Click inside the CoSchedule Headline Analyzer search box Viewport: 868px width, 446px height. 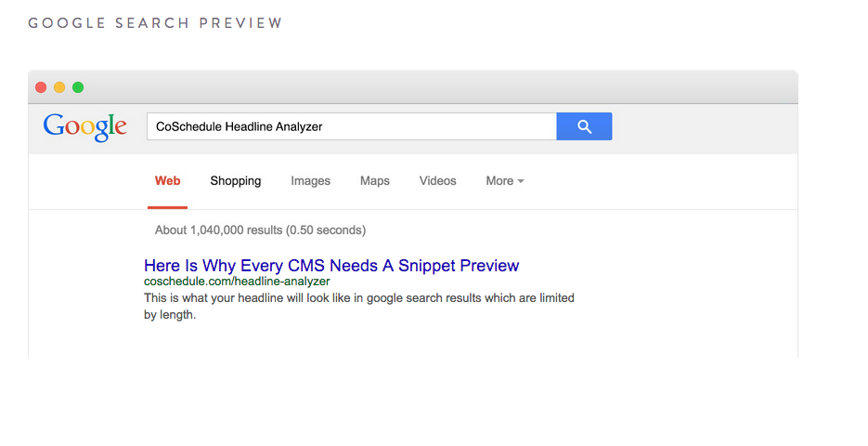[x=352, y=126]
